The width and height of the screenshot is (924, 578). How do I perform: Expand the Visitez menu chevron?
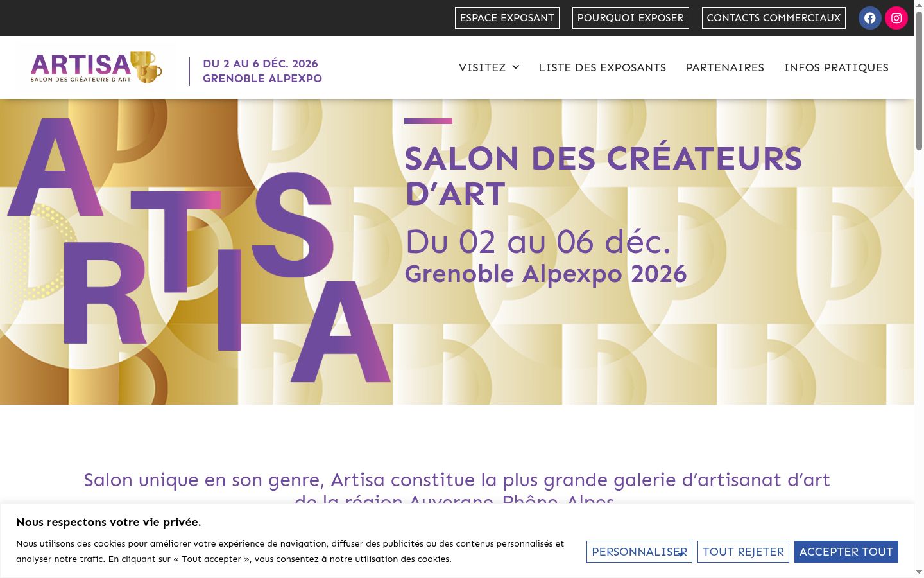pyautogui.click(x=515, y=67)
